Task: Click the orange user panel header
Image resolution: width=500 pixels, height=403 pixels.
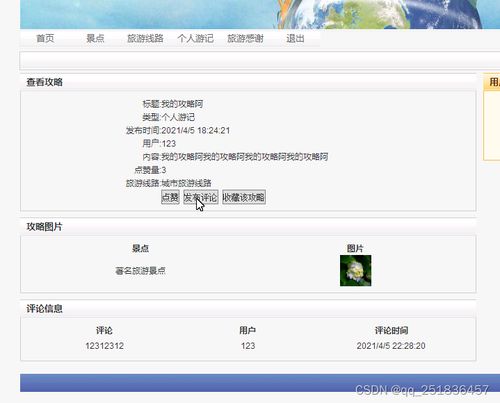Action: pyautogui.click(x=492, y=82)
